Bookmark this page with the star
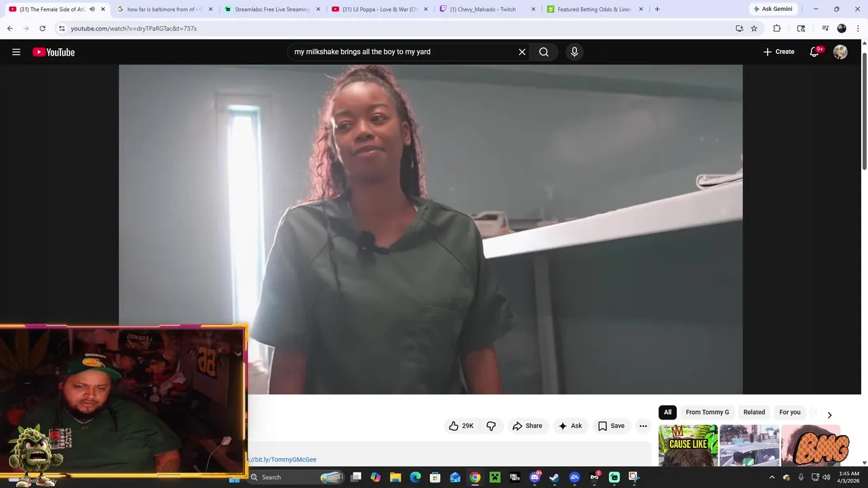 click(754, 28)
